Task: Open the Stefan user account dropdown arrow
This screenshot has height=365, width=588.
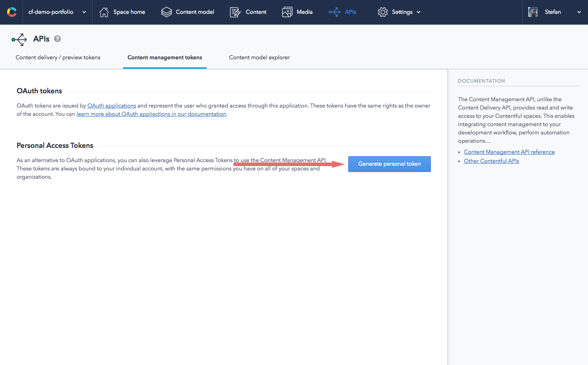Action: (579, 12)
